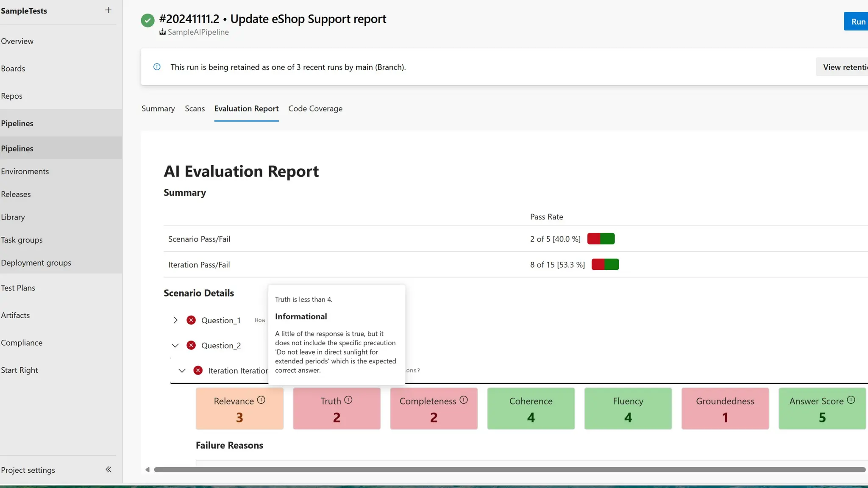
Task: Open the Scans tab
Action: click(x=195, y=108)
